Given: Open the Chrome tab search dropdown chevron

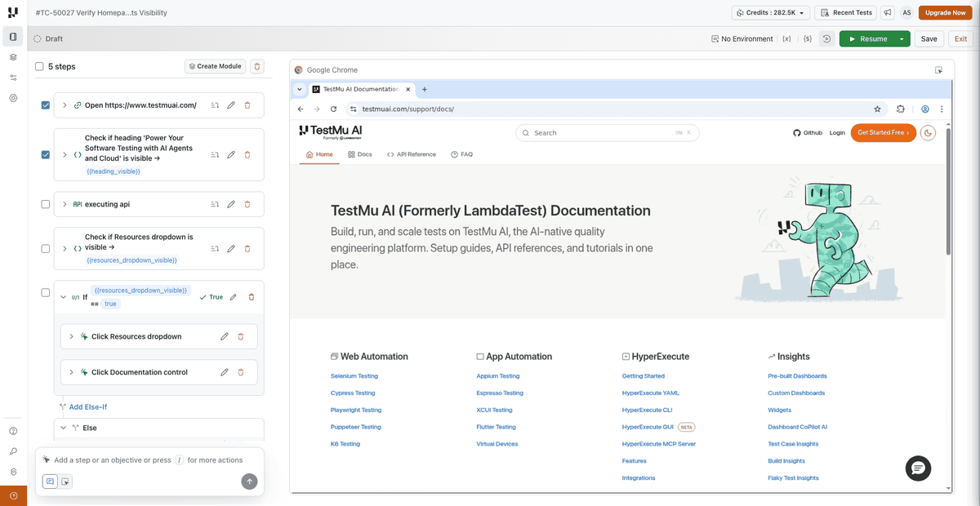Looking at the screenshot, I should tap(300, 89).
